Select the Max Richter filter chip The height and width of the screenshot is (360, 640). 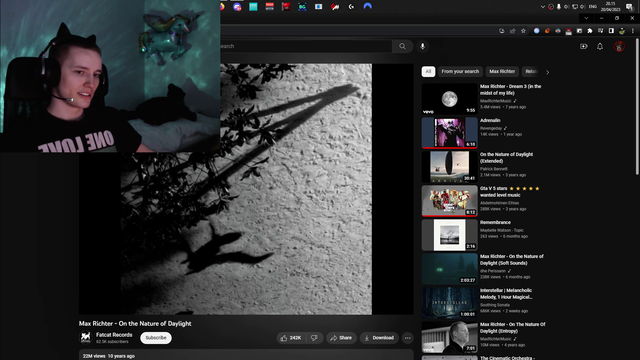click(x=502, y=71)
